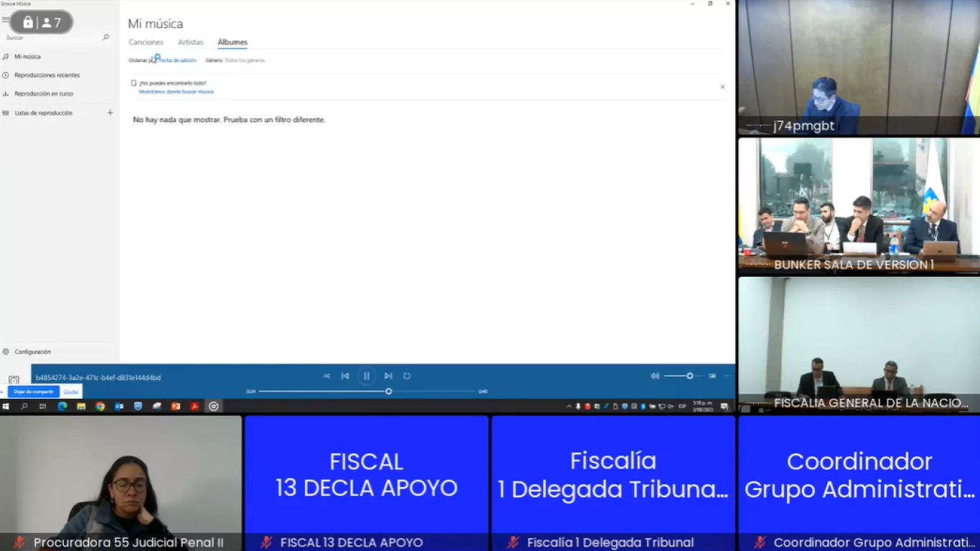The height and width of the screenshot is (551, 980).
Task: Toggle repeat playback mode
Action: coord(407,375)
